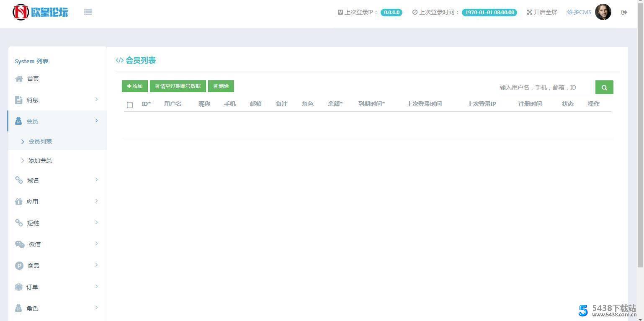Open 首页 from the sidebar menu
644x321 pixels.
click(33, 78)
